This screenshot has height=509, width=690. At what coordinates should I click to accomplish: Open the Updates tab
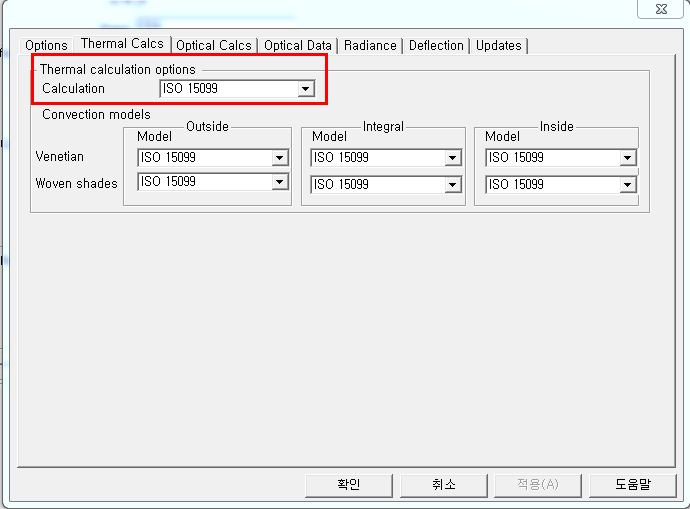498,45
